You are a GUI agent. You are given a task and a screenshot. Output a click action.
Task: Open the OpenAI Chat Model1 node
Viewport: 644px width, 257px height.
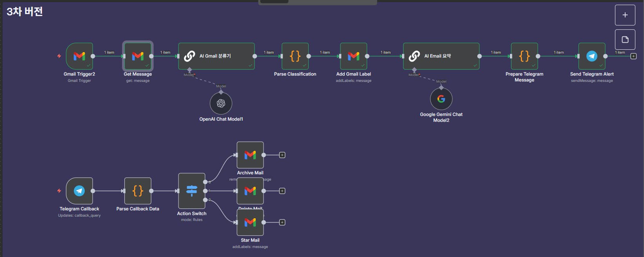pos(221,103)
